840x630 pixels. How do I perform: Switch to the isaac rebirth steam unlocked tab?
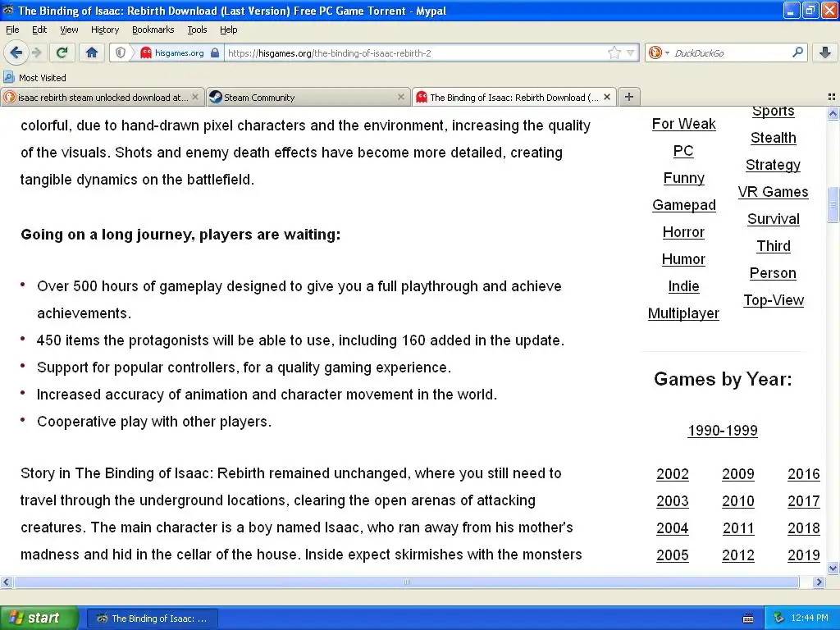[x=102, y=97]
